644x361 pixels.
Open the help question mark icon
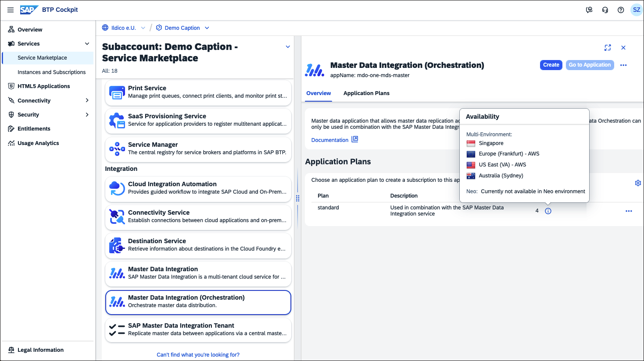pyautogui.click(x=621, y=10)
